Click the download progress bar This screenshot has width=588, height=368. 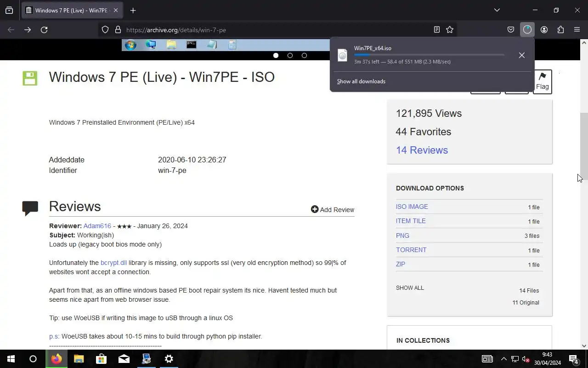[429, 55]
